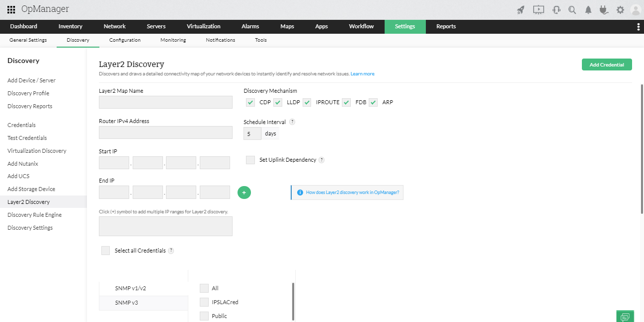Click the page vertical scrollbar

642,149
